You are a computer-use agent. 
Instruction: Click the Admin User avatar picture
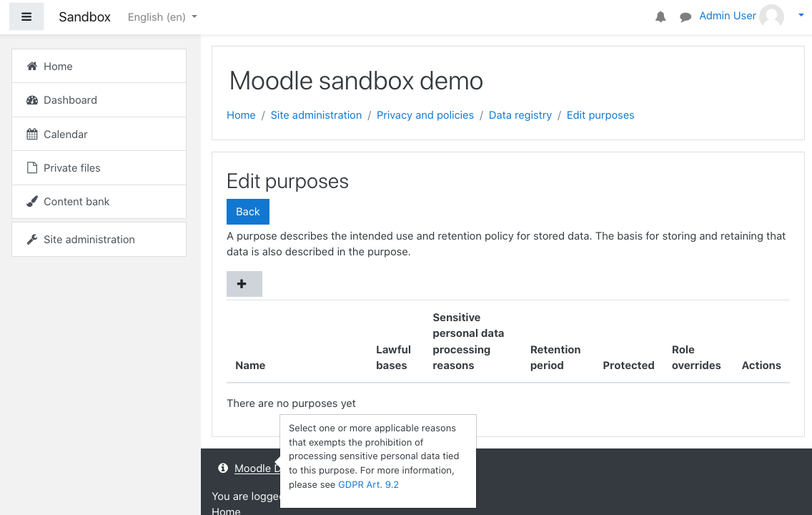coord(771,16)
